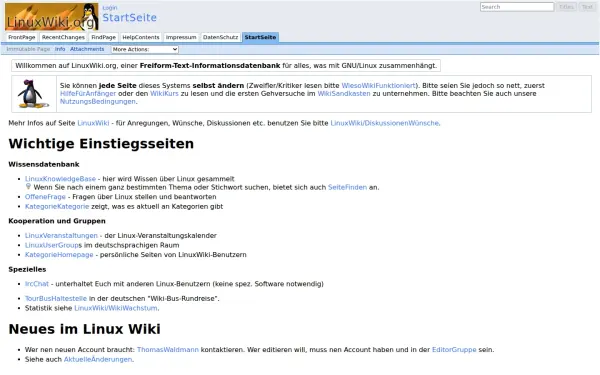This screenshot has width=600, height=375.
Task: Open the EditorGruppe link
Action: tap(454, 349)
